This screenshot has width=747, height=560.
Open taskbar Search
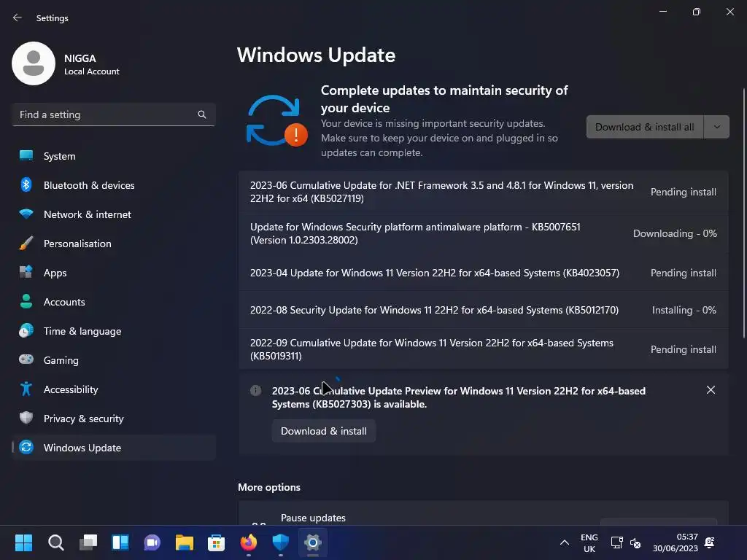tap(55, 542)
